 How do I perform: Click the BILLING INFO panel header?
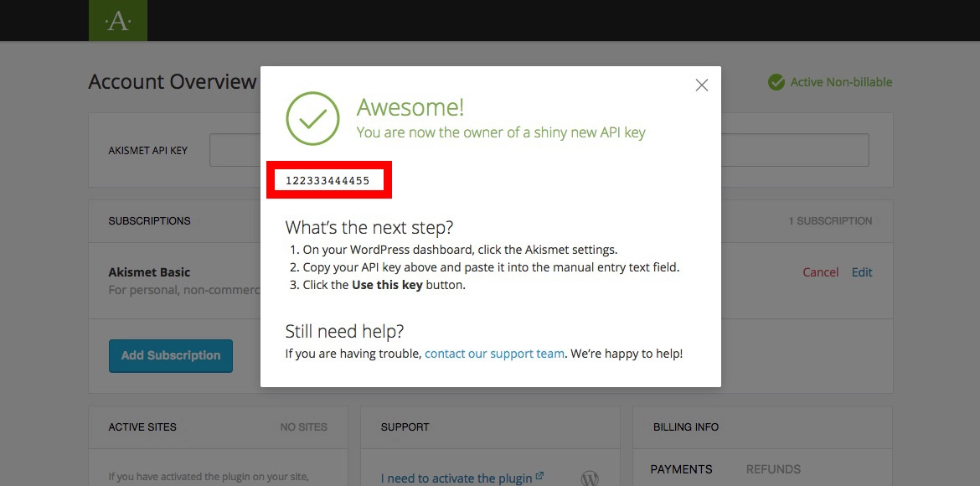coord(686,427)
